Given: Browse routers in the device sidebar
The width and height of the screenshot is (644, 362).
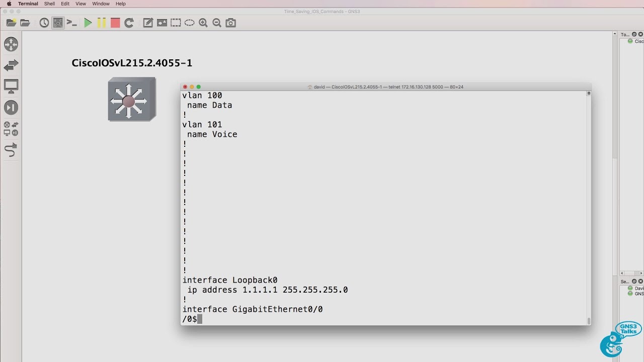Looking at the screenshot, I should 11,44.
